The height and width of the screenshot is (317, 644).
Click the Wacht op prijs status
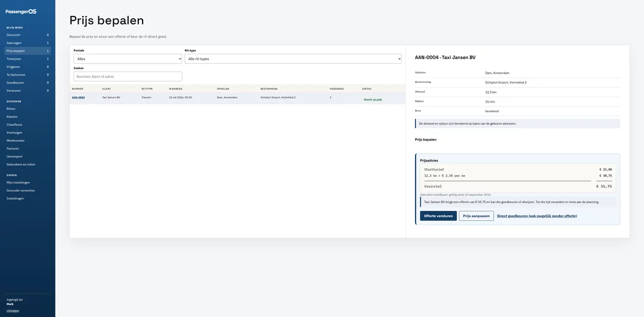(373, 100)
